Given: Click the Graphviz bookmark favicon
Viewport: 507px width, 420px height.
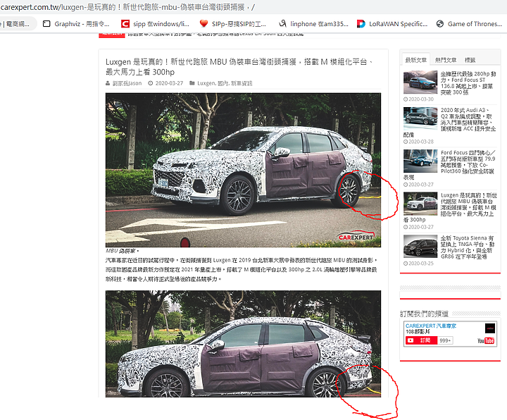Looking at the screenshot, I should point(46,24).
